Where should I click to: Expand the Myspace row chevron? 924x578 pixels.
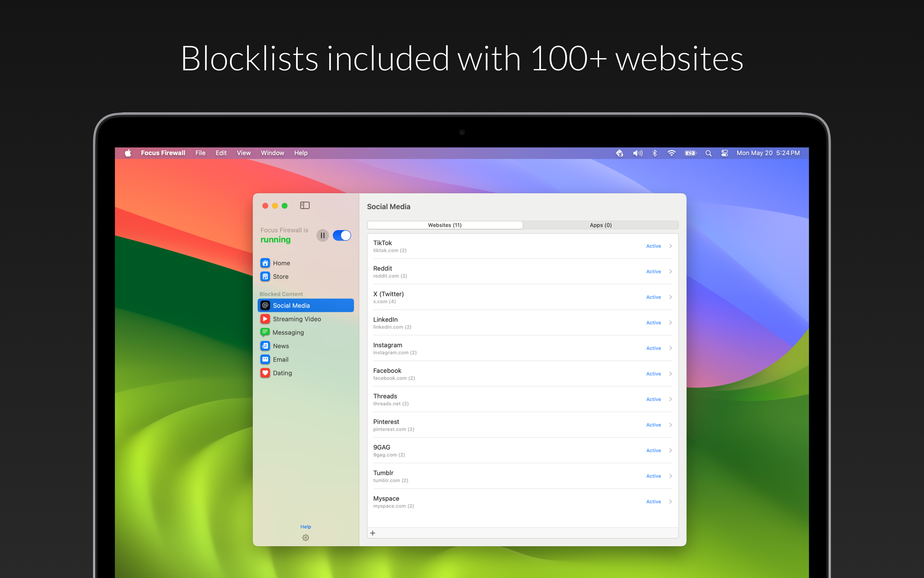(x=671, y=502)
